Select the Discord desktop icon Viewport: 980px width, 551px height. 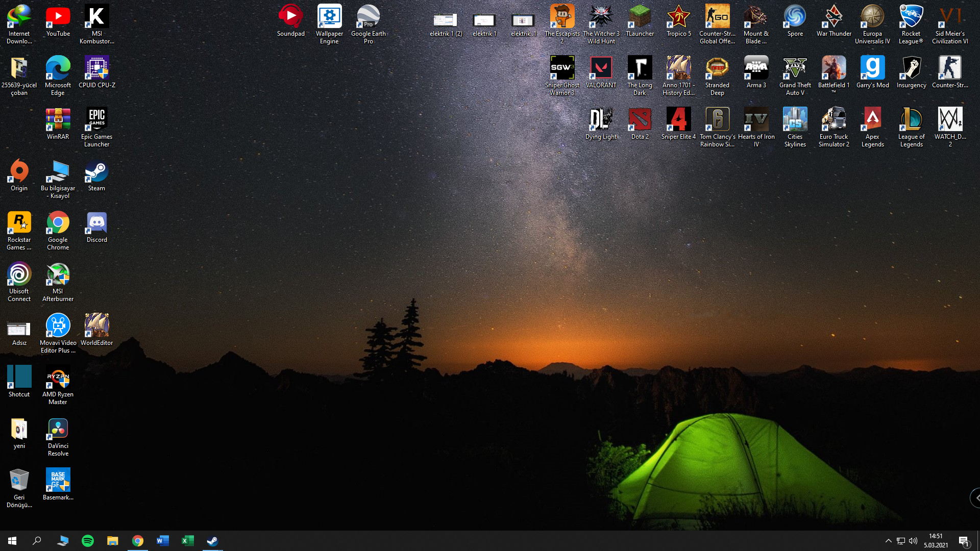(x=96, y=223)
